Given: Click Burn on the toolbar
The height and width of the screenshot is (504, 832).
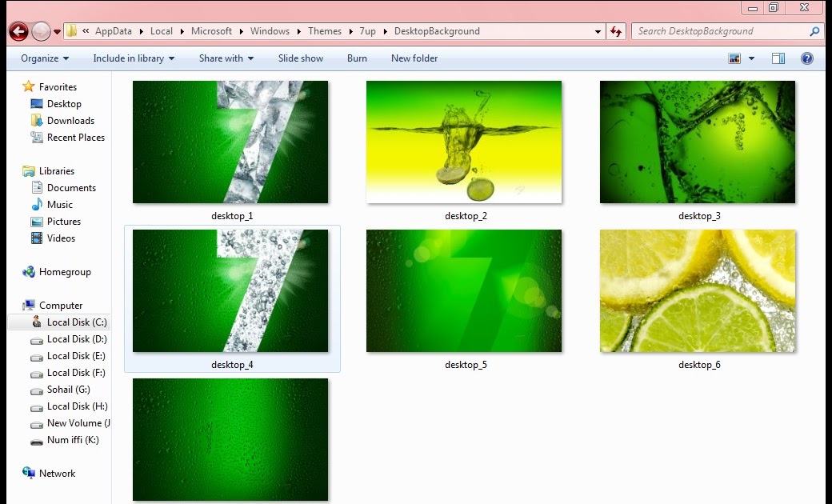Looking at the screenshot, I should [x=357, y=58].
